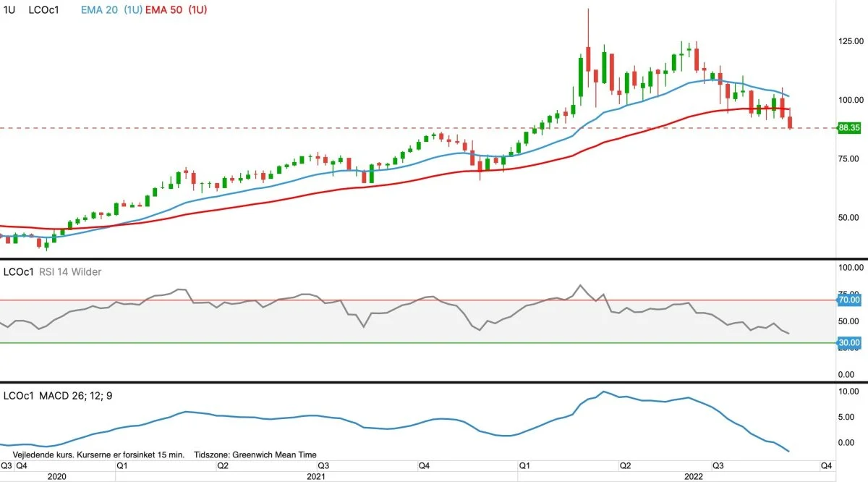Viewport: 868px width, 482px height.
Task: Select the RSI 70.00 overbought level tag
Action: coord(848,300)
